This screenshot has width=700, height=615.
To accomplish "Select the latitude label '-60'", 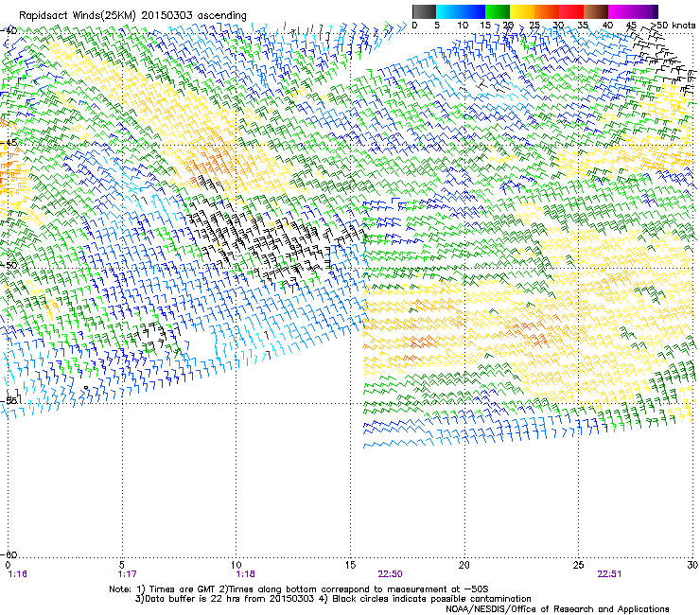I will click(x=9, y=554).
